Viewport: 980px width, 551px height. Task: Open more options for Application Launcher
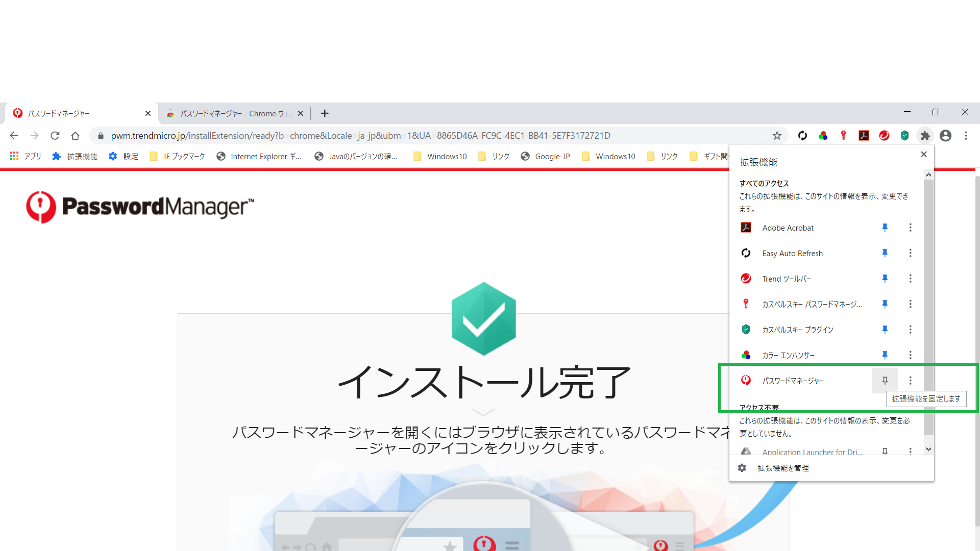pos(910,452)
